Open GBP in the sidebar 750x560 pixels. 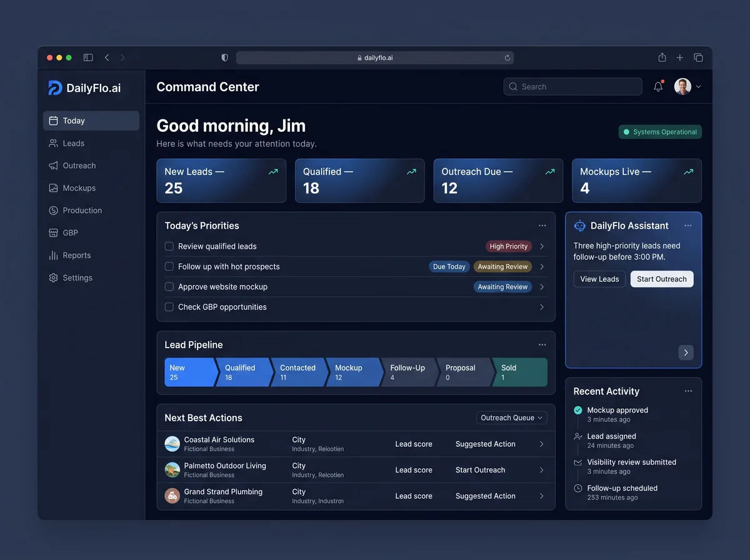[91, 232]
